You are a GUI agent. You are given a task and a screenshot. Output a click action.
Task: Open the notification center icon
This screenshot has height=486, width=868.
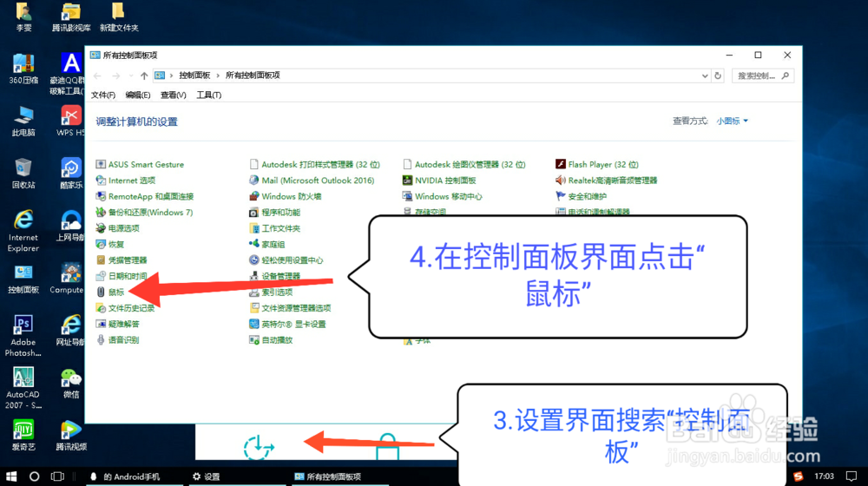[852, 476]
